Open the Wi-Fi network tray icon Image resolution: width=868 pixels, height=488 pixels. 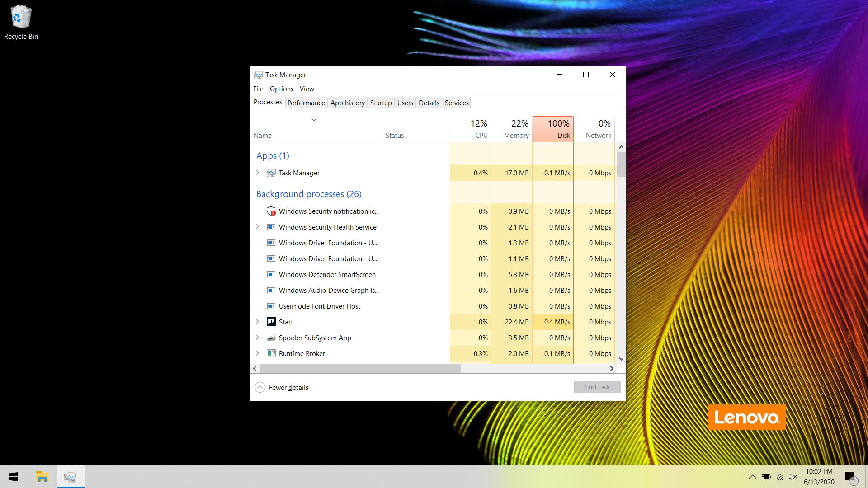point(780,477)
